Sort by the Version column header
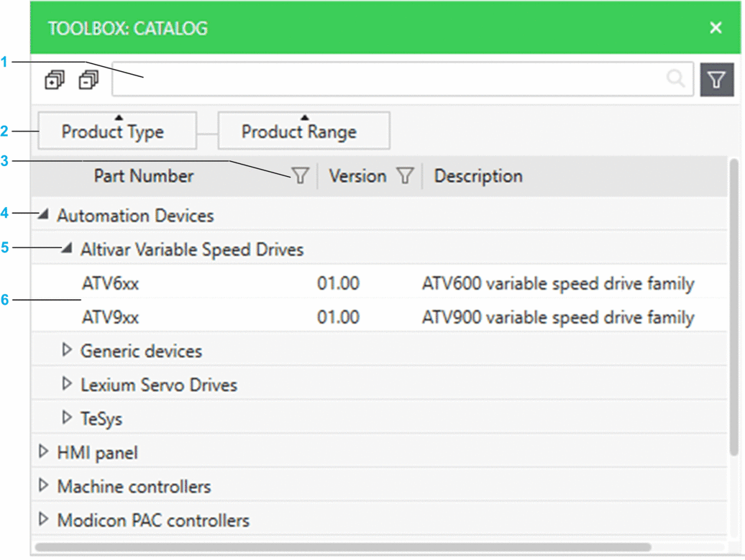The width and height of the screenshot is (745, 560). 358,176
